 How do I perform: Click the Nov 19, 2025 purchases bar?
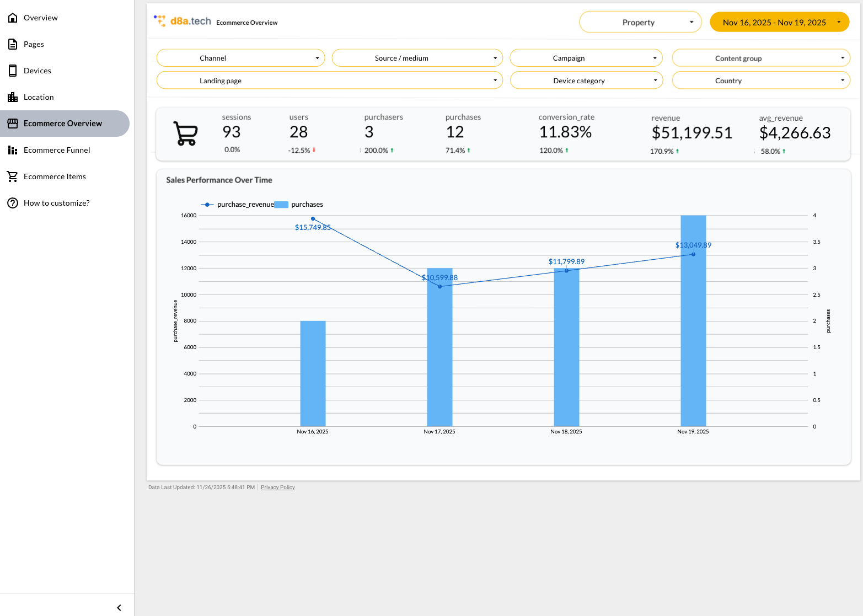693,331
